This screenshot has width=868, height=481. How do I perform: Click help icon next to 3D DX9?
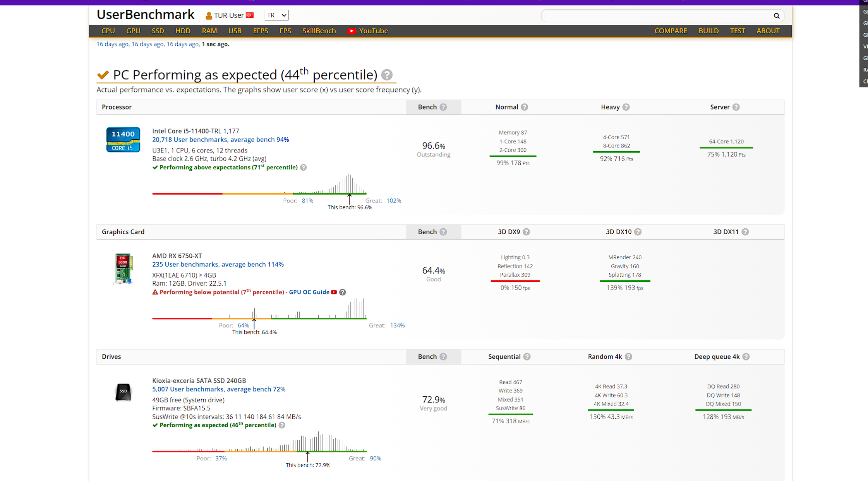(x=526, y=232)
